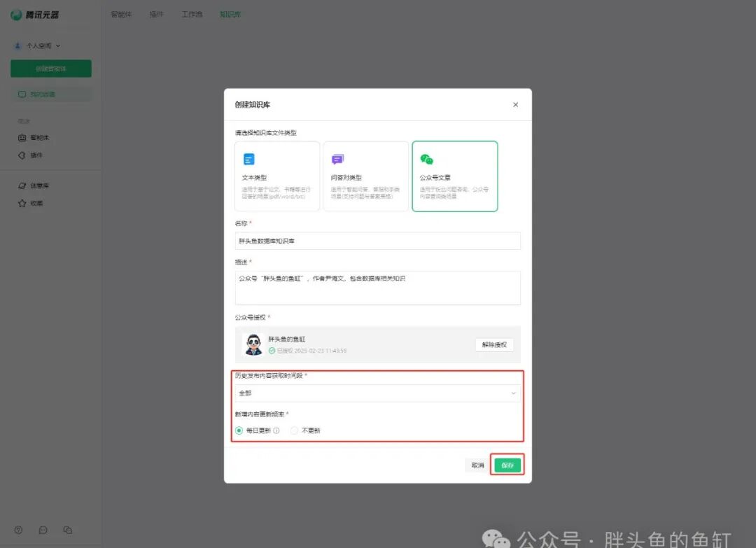Click the double chat bubbles icon at bottom left
The height and width of the screenshot is (548, 756).
(67, 531)
